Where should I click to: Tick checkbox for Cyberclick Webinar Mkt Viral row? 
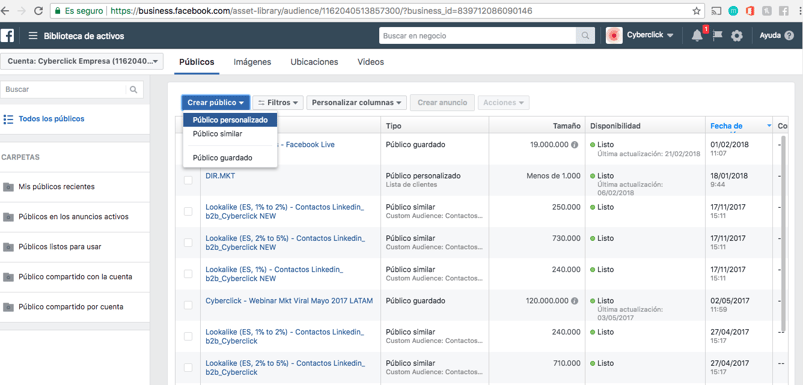[188, 305]
